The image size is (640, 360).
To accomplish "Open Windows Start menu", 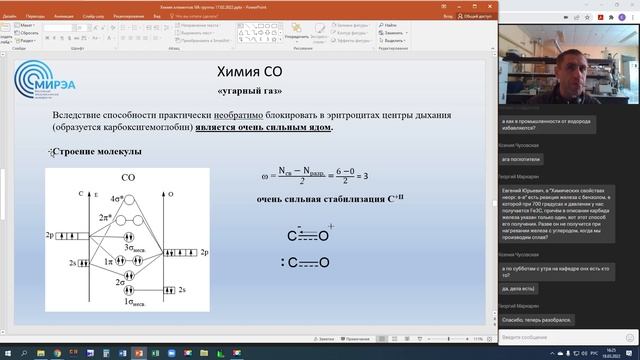I will point(7,353).
